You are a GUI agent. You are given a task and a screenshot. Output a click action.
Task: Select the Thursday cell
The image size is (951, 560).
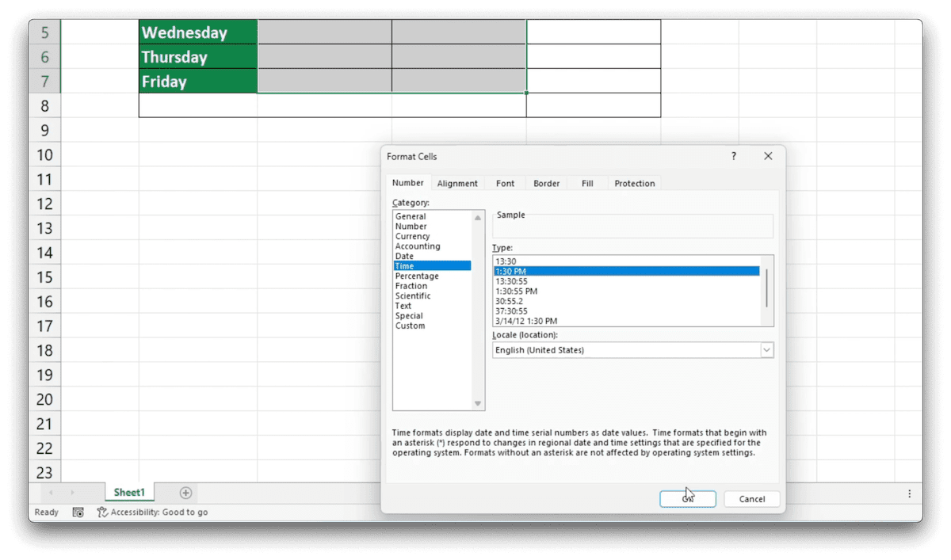198,57
